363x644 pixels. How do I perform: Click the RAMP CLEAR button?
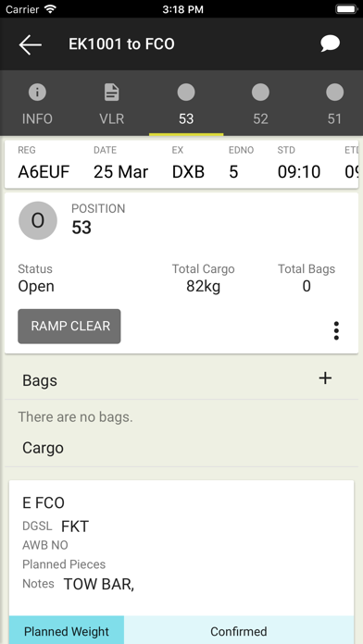(x=69, y=326)
